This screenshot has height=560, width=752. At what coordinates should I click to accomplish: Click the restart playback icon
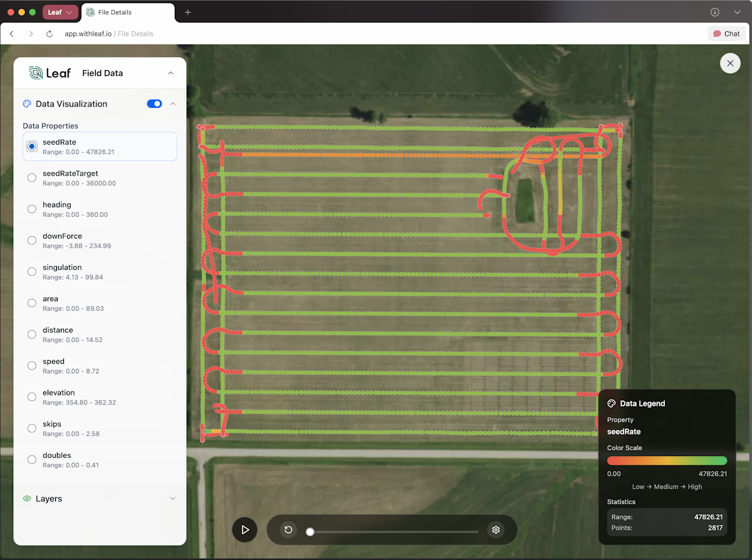(288, 530)
